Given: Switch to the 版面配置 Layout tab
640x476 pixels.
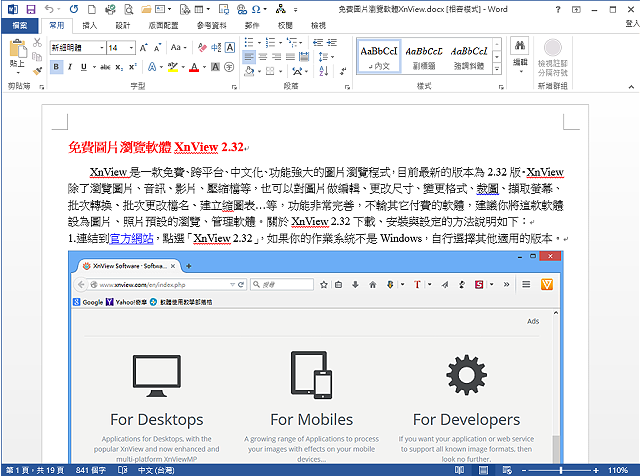Looking at the screenshot, I should [163, 25].
